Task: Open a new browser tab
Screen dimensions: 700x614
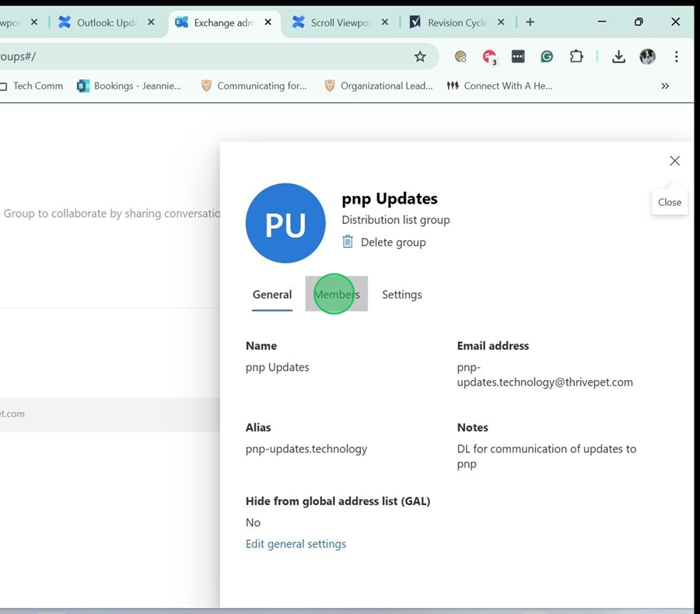Action: [530, 22]
